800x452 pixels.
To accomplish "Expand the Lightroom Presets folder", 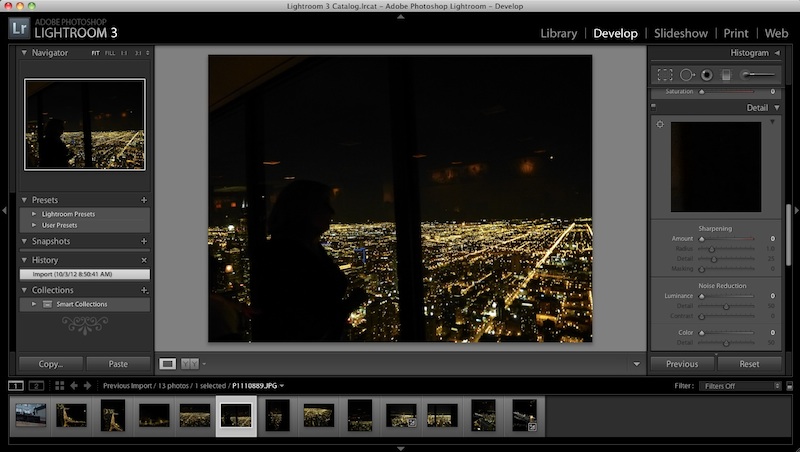I will pos(35,214).
